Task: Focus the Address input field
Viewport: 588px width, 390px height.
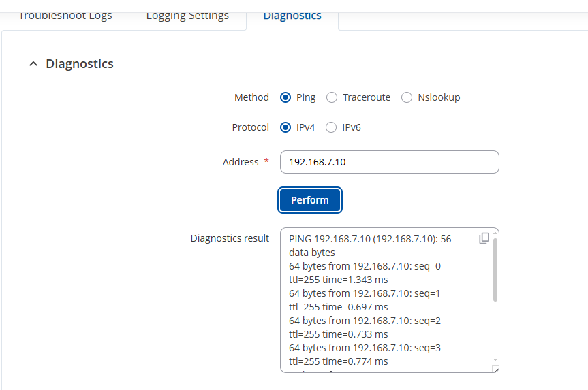Action: click(x=389, y=162)
